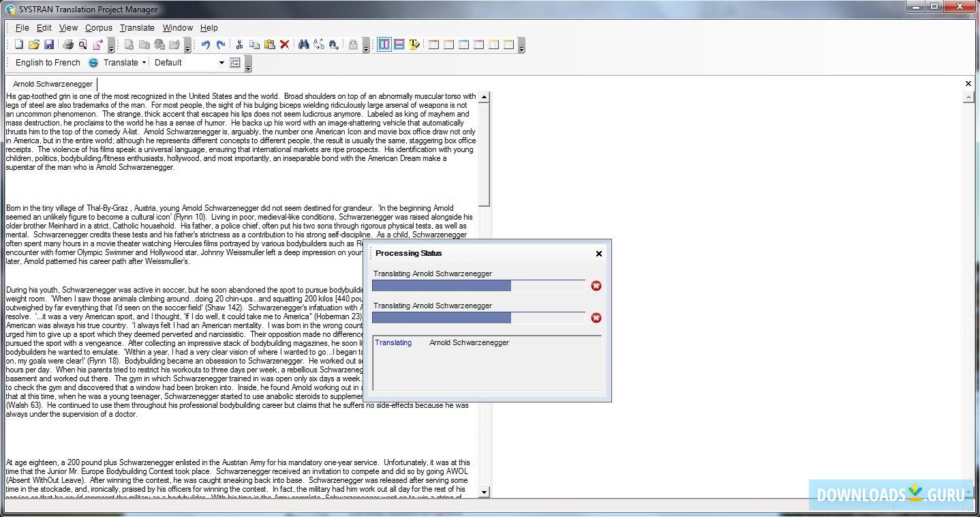Find next with the binoculars arrow icon
This screenshot has width=980, height=517.
[333, 45]
